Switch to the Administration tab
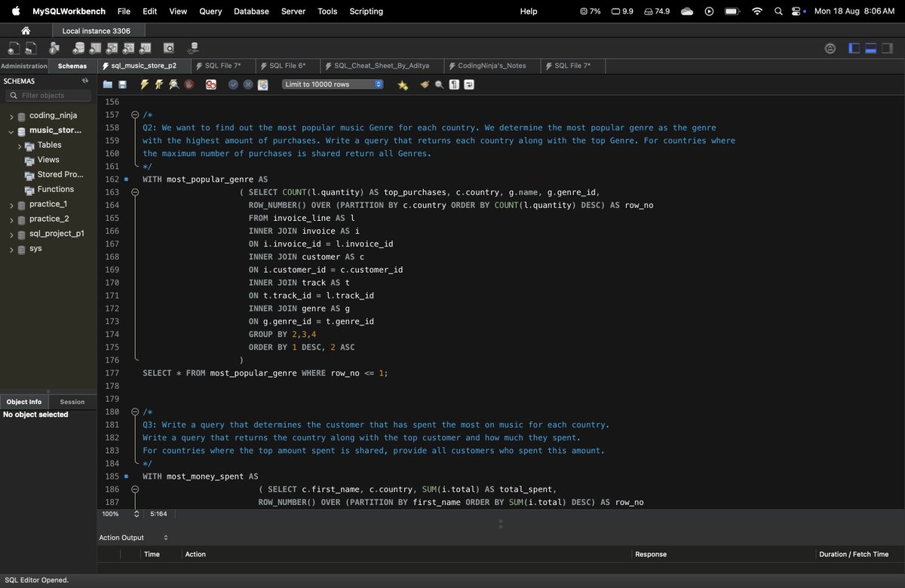The height and width of the screenshot is (588, 905). click(24, 66)
